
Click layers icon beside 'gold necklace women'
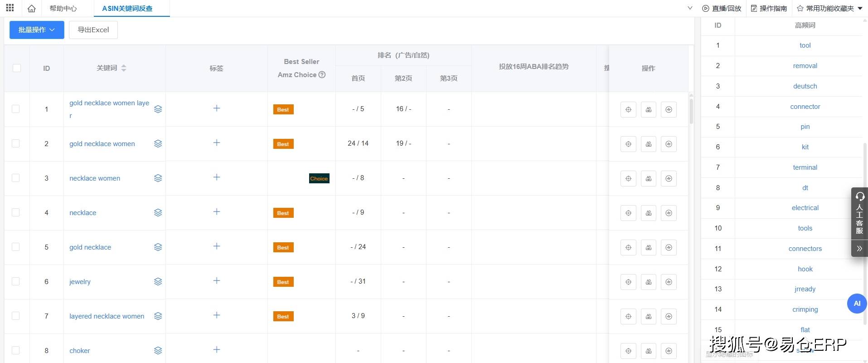[158, 144]
